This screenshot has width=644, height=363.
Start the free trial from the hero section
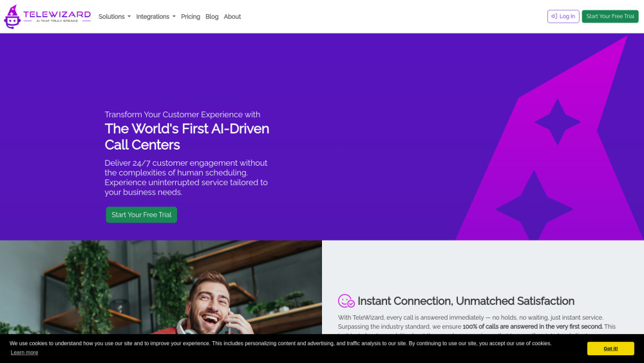tap(142, 215)
